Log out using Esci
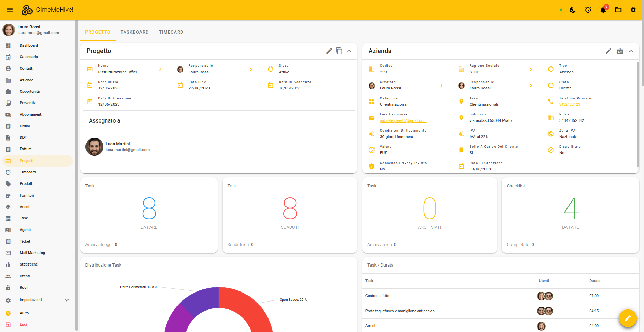 pyautogui.click(x=38, y=324)
